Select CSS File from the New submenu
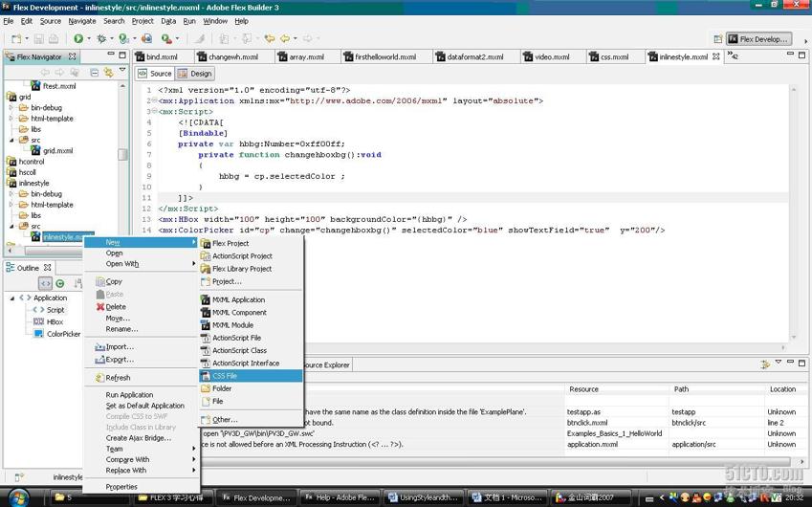Screen dimensions: 812x507 pos(225,376)
